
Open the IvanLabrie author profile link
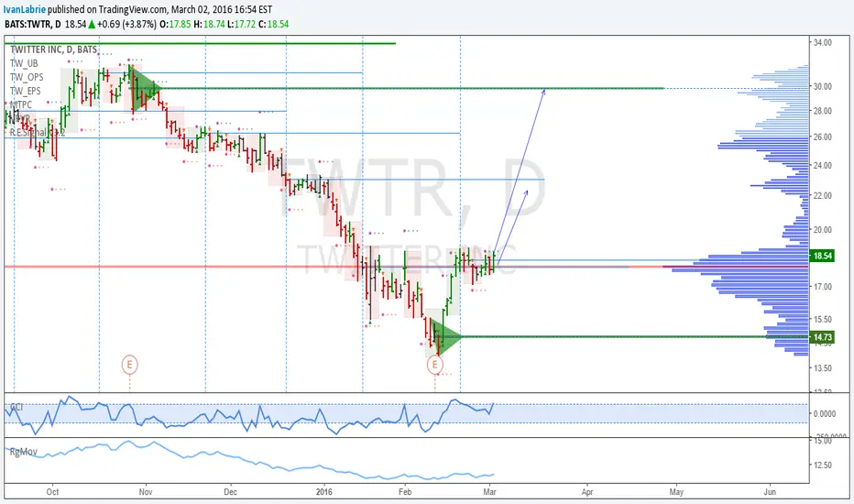pos(25,9)
